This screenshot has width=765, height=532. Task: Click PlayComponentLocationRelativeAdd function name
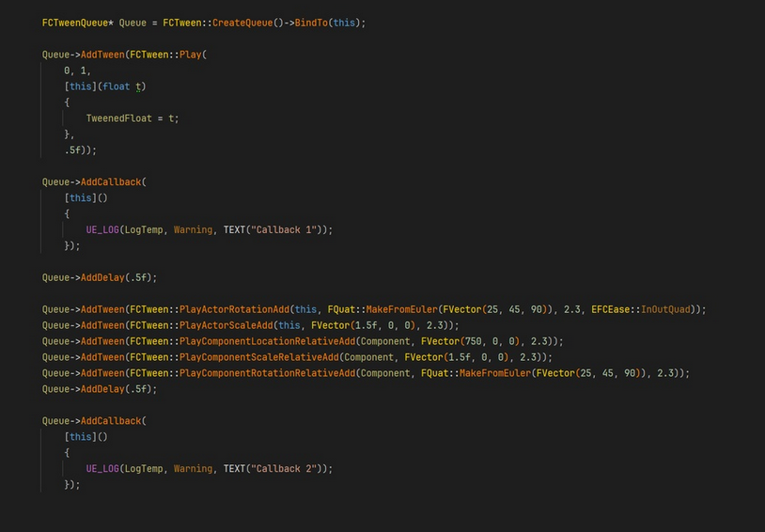click(x=267, y=341)
